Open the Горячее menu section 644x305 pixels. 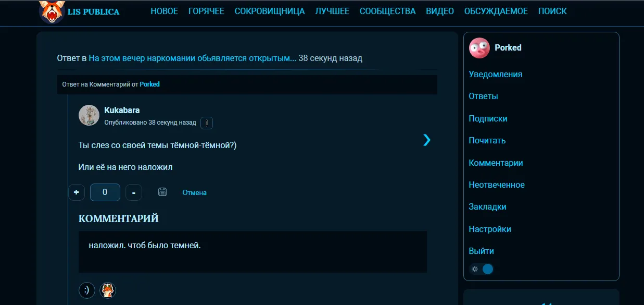[206, 11]
